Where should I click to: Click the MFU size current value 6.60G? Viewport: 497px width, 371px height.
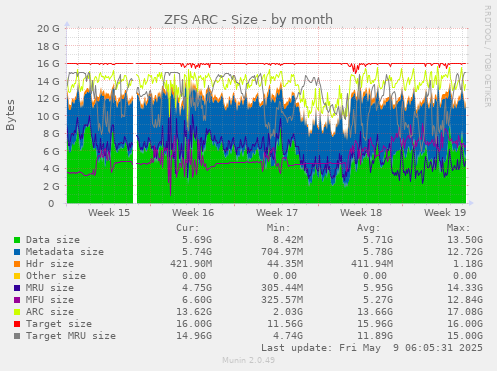click(x=197, y=300)
